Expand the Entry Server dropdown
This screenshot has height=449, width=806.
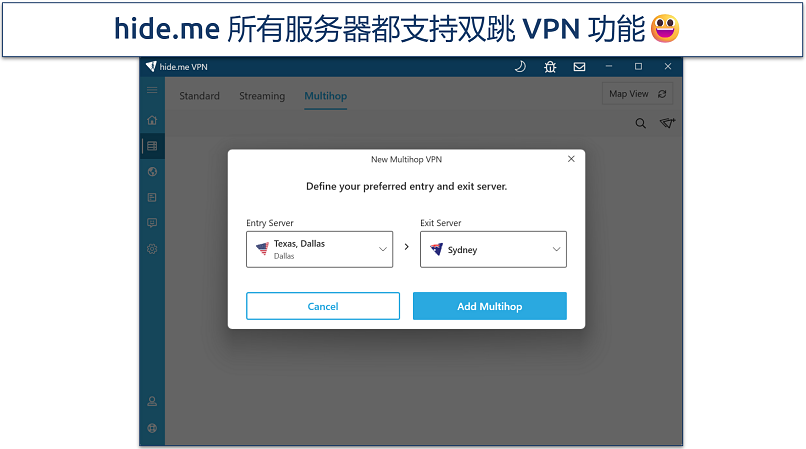click(x=319, y=249)
